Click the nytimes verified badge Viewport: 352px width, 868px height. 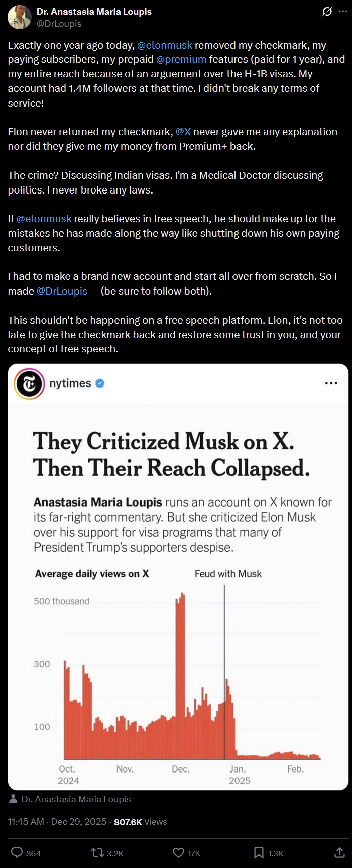tap(100, 383)
